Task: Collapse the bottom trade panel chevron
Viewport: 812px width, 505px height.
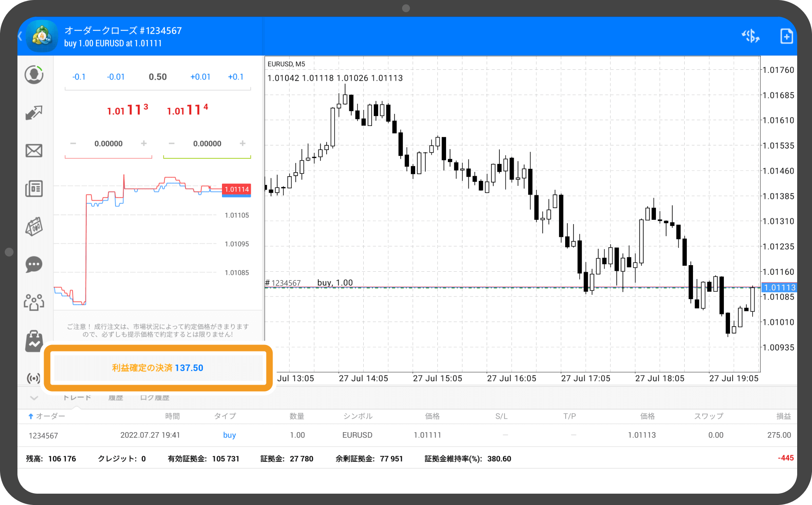Action: point(34,398)
